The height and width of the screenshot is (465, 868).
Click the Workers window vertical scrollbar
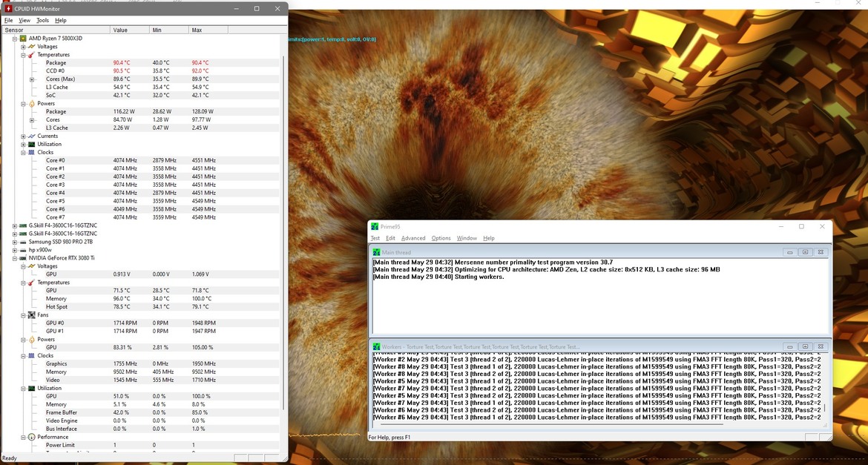824,408
